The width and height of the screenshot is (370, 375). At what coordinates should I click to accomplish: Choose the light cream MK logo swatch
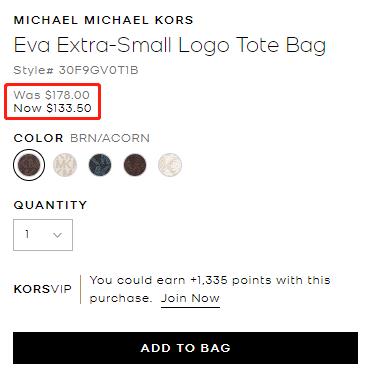click(65, 165)
